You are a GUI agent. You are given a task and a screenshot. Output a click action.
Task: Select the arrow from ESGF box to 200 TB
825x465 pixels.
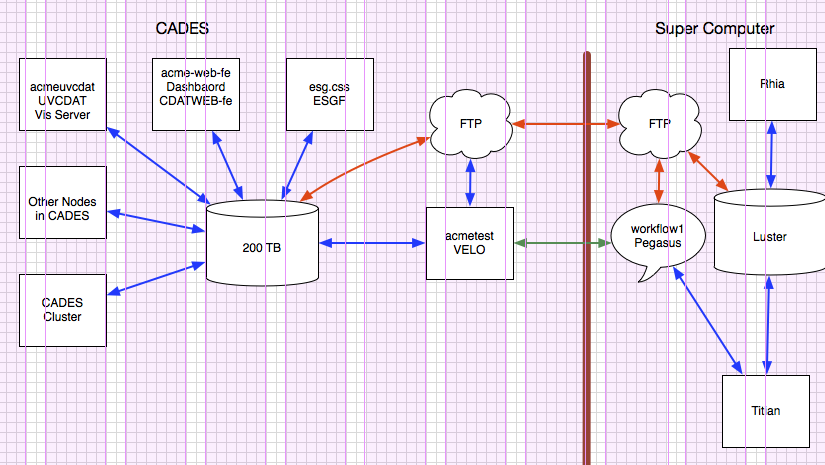pos(297,166)
